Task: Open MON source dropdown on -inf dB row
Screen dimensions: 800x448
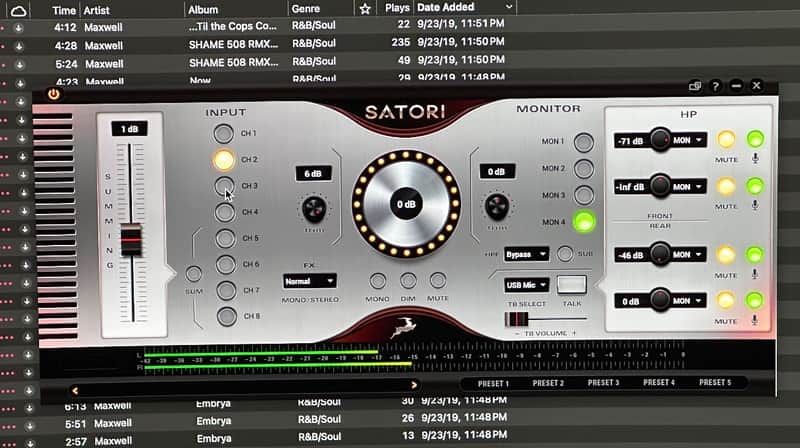Action: coord(689,187)
